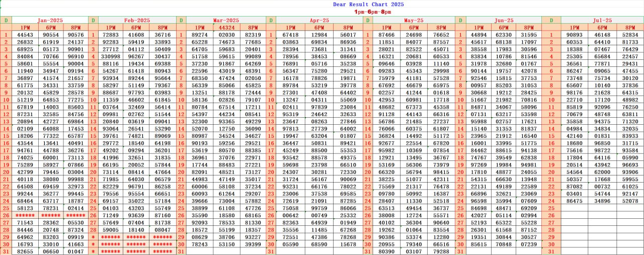Click the July value 48982
The height and width of the screenshot is (255, 644).
tap(630, 100)
